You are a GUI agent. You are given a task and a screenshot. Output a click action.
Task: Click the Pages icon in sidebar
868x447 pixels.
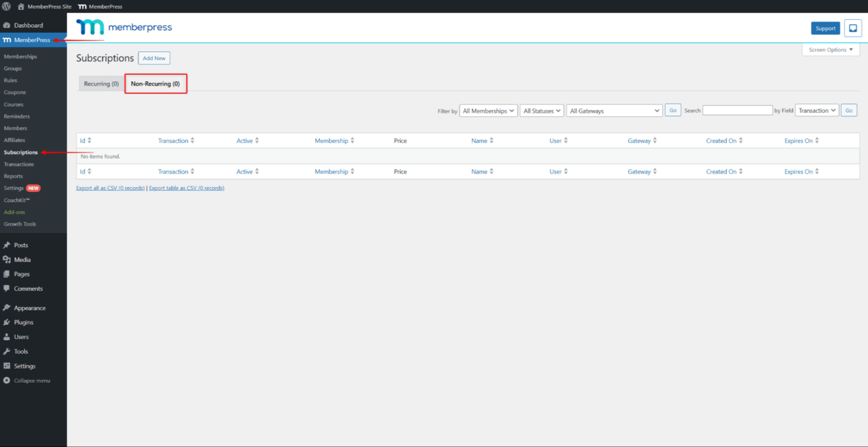tap(7, 274)
